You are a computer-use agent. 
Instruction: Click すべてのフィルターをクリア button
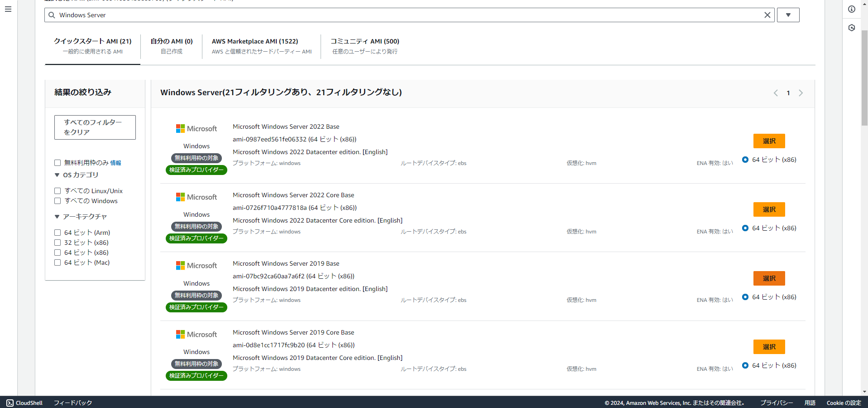point(95,127)
